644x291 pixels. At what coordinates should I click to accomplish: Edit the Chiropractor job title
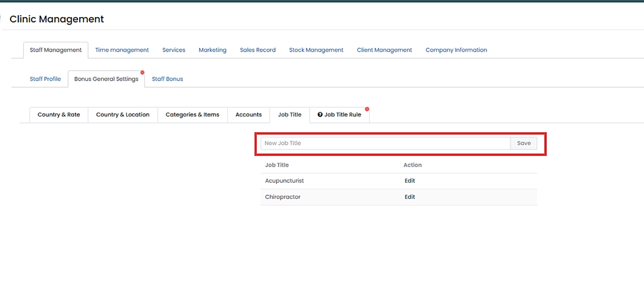(x=410, y=197)
